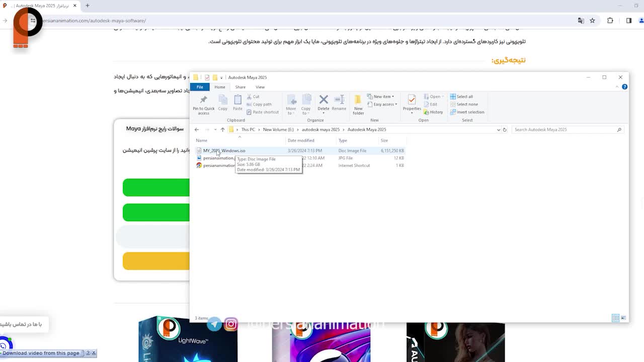Navigate to This PC via breadcrumb
The height and width of the screenshot is (362, 644).
248,129
